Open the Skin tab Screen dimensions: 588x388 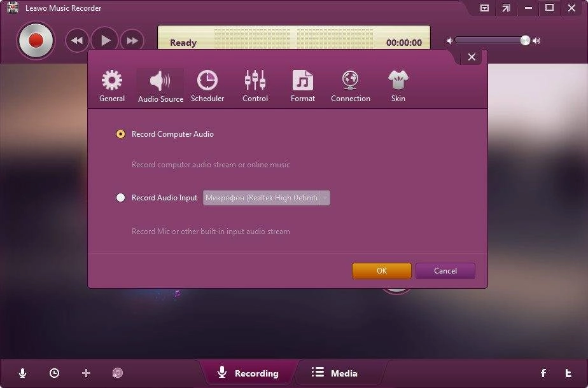coord(398,87)
